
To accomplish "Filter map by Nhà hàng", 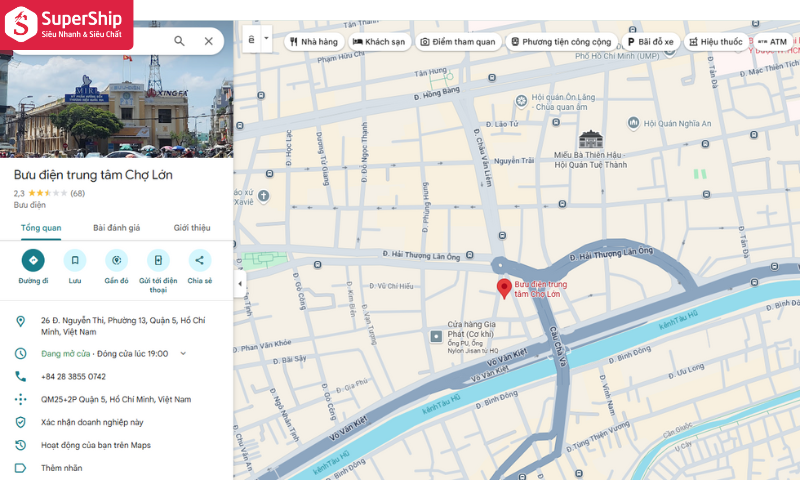I will click(x=314, y=42).
